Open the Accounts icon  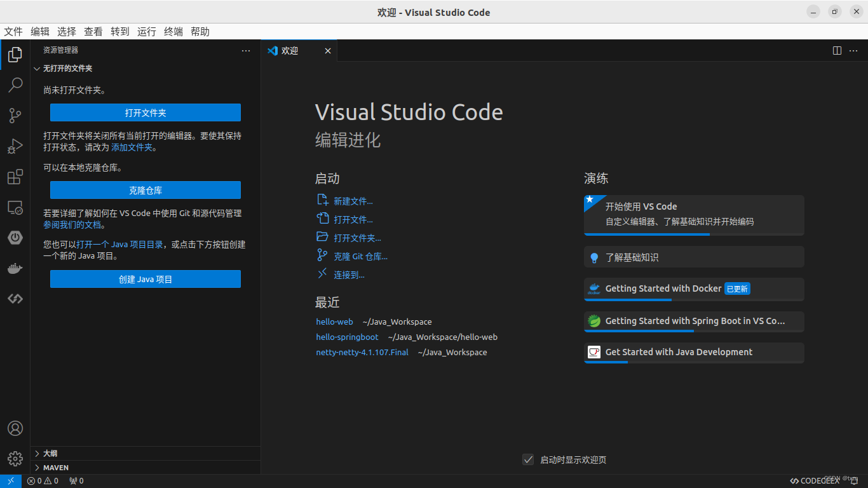[x=15, y=428]
